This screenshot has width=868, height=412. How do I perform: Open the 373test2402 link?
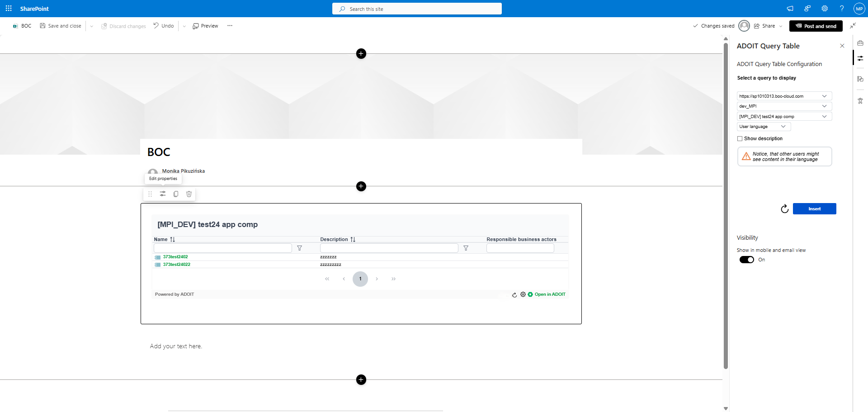click(x=175, y=257)
